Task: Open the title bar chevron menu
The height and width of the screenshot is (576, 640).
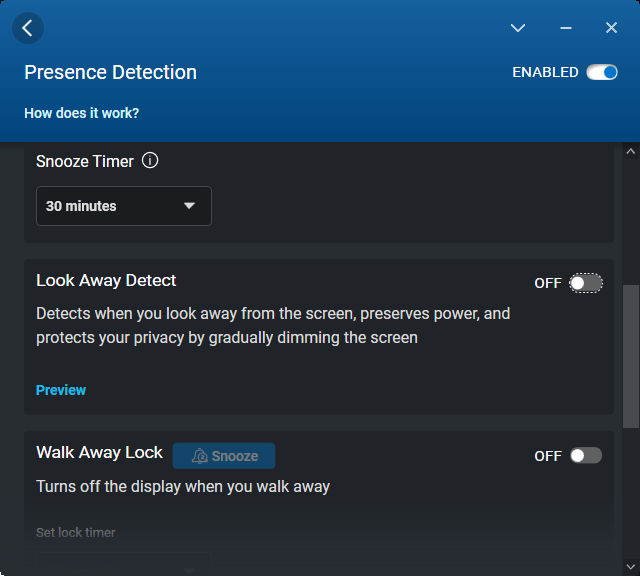Action: (518, 28)
